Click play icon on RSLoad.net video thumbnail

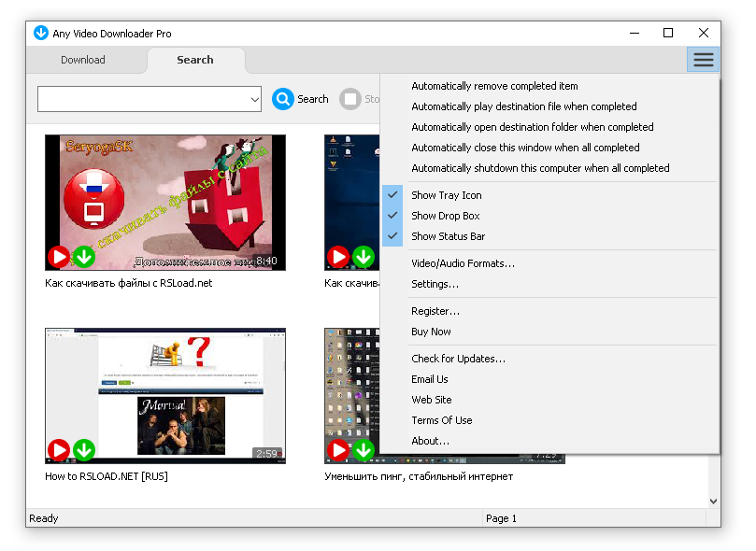click(x=59, y=256)
